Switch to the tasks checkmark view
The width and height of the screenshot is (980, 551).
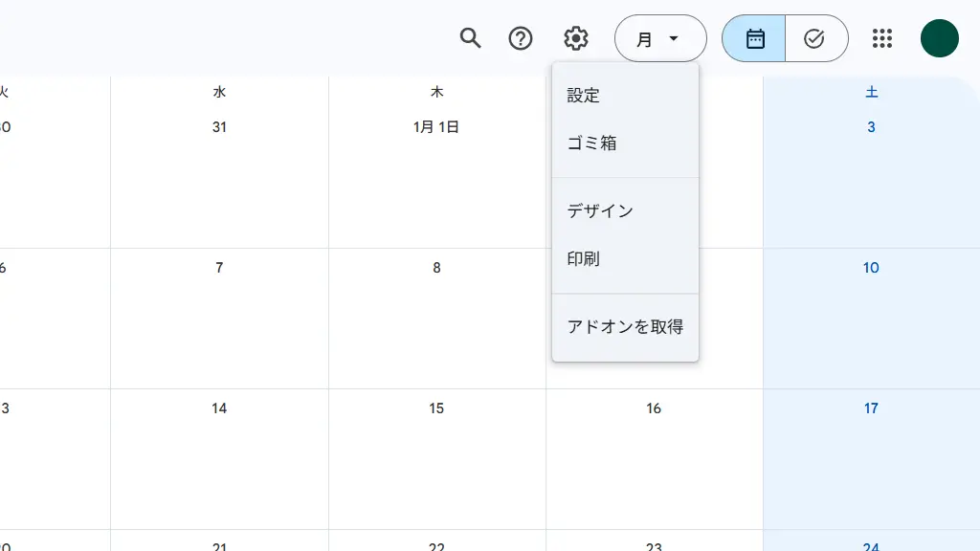pyautogui.click(x=815, y=38)
